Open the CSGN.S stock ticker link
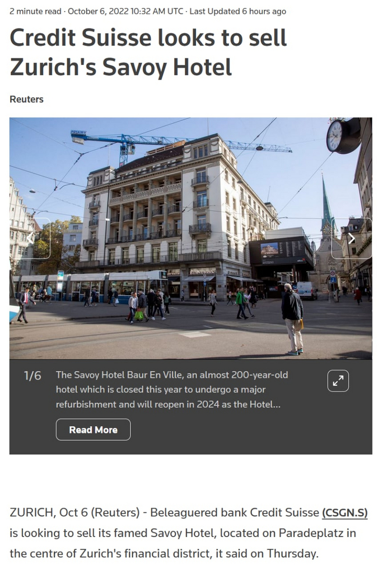The height and width of the screenshot is (569, 392). (345, 513)
